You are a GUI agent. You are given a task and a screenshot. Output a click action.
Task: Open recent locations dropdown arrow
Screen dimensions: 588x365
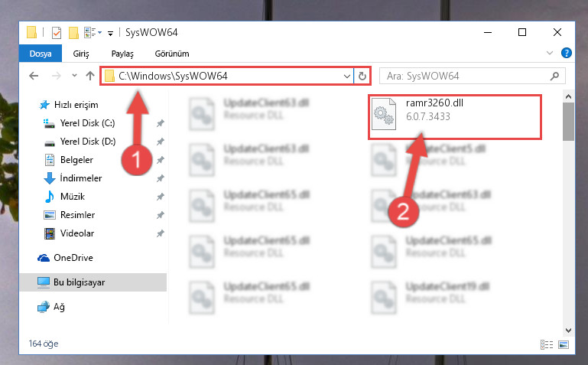[74, 76]
